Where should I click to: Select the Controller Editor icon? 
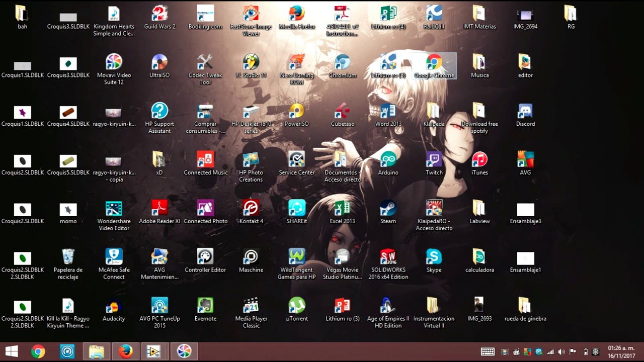click(205, 261)
